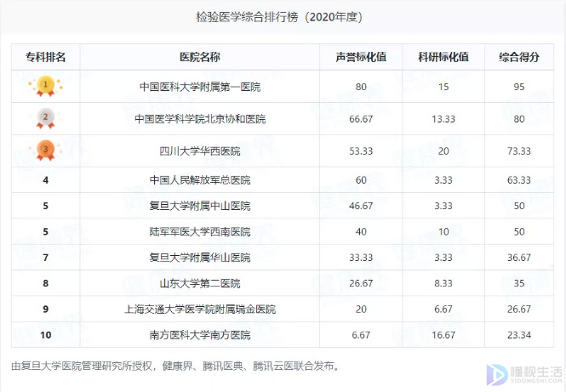
Task: Select hospital name 中国人民解放军总医院
Action: [200, 180]
